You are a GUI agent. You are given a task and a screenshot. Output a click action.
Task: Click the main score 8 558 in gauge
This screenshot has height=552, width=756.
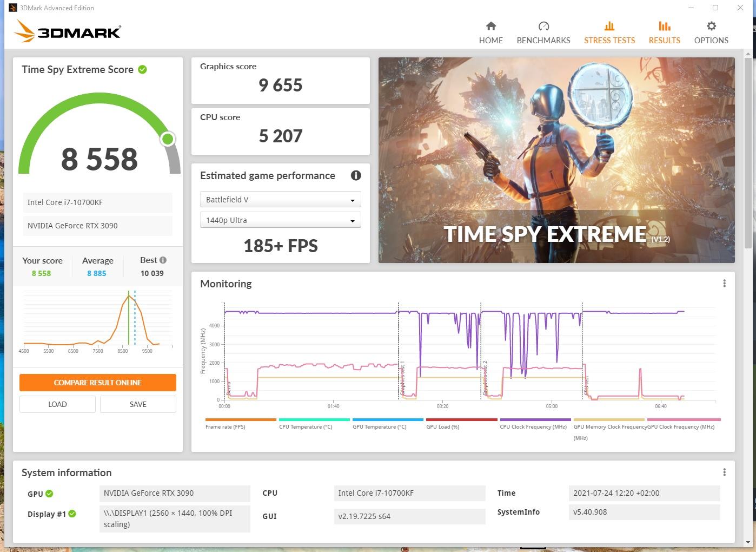(x=100, y=159)
